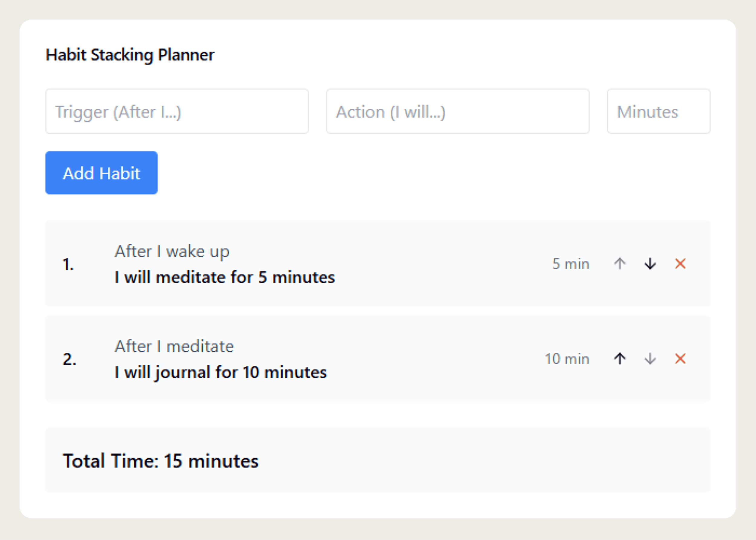Select the 'After I meditate' trigger text

tap(174, 346)
